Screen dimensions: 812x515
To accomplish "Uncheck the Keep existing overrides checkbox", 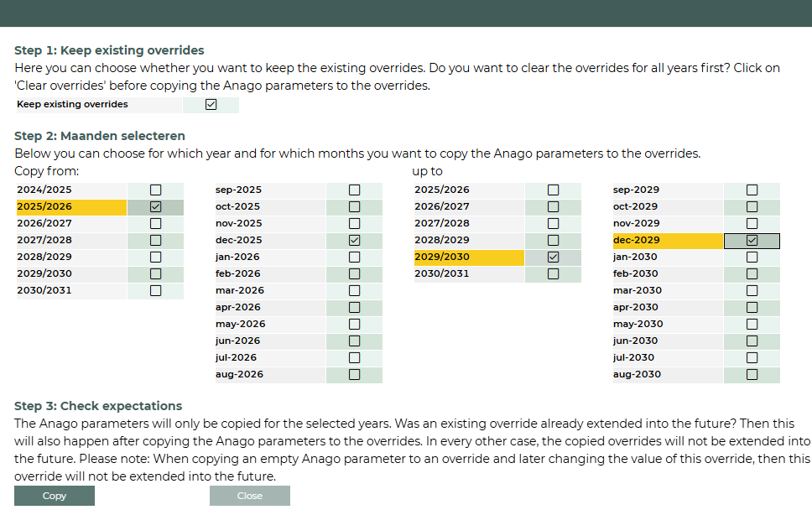I will (211, 105).
